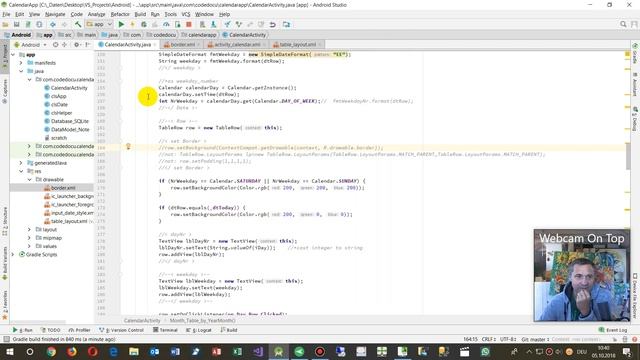Click the Save All toolbar icon
Screen dimensions: 640x360
pyautogui.click(x=17, y=24)
